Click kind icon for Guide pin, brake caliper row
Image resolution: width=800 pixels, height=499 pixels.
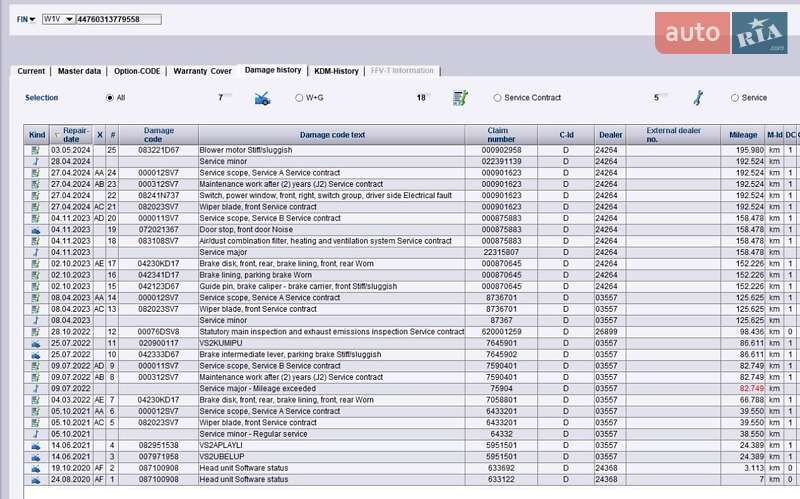pyautogui.click(x=36, y=286)
